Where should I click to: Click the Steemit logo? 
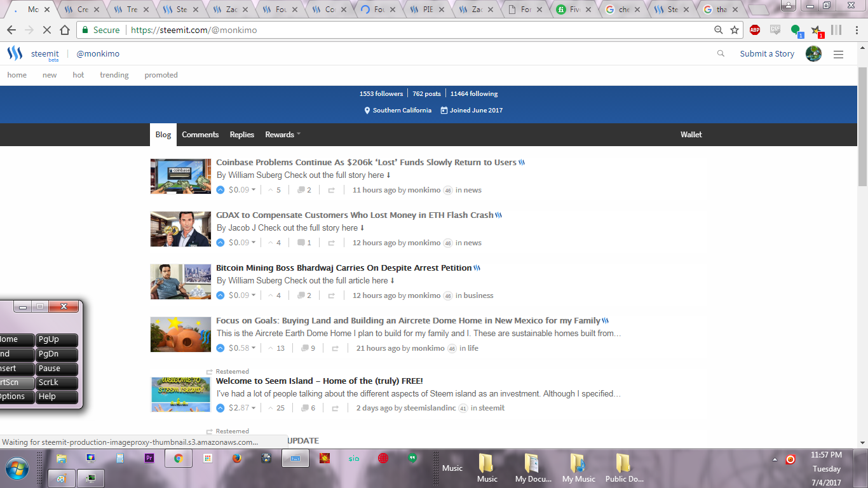tap(15, 53)
